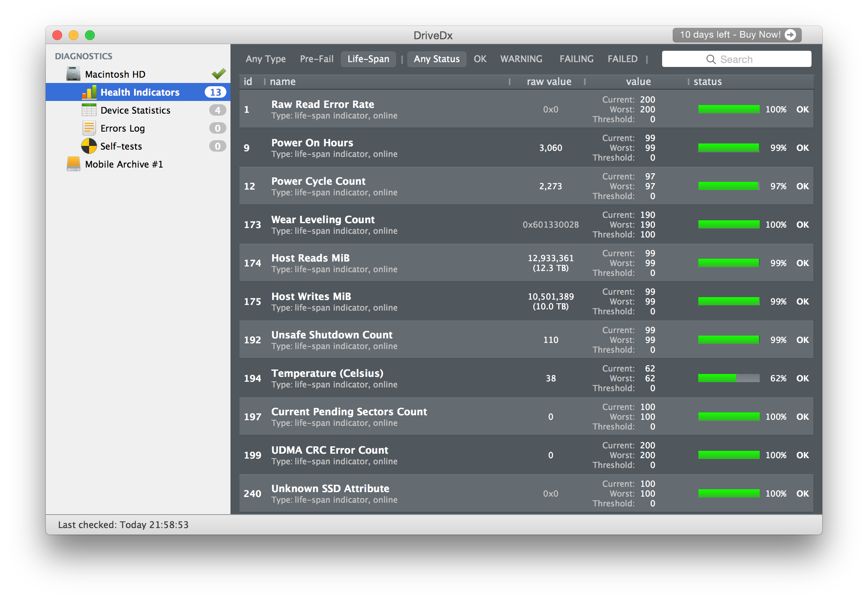Viewport: 868px width, 600px height.
Task: Click the OK status for Unsafe Shutdown Count
Action: coord(802,340)
